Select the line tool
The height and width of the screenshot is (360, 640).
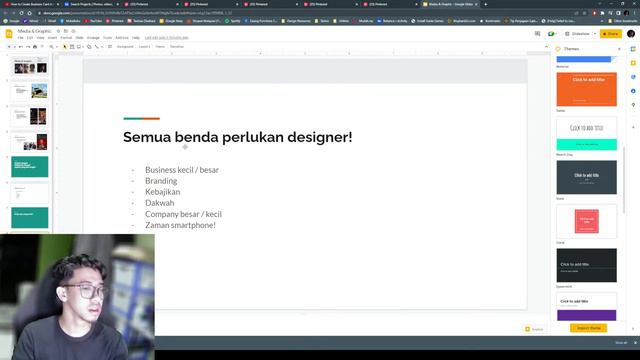[x=97, y=47]
